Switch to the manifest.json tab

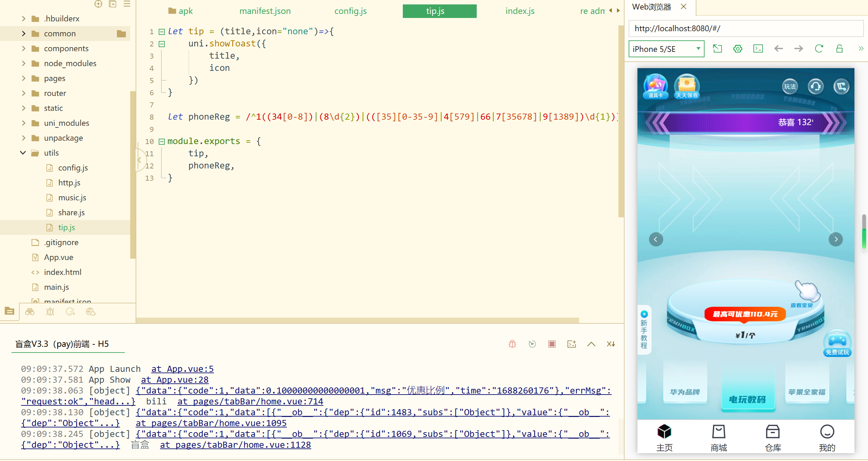click(265, 11)
